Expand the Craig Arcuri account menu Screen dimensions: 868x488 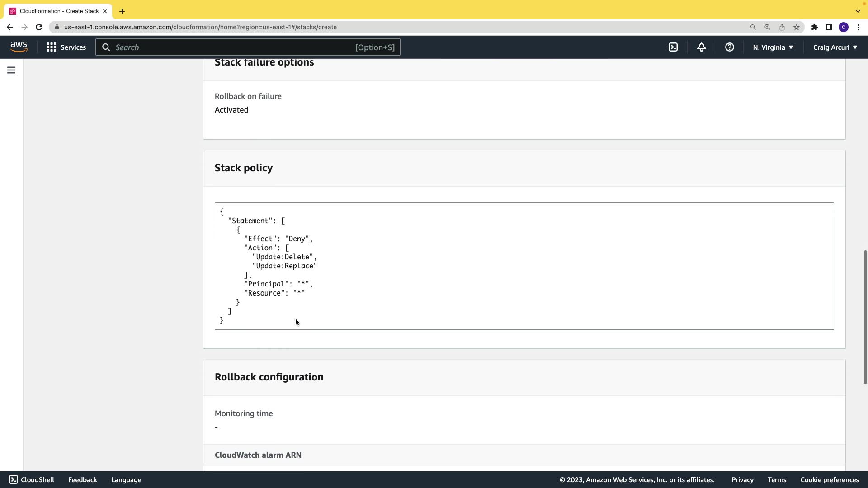coord(835,47)
